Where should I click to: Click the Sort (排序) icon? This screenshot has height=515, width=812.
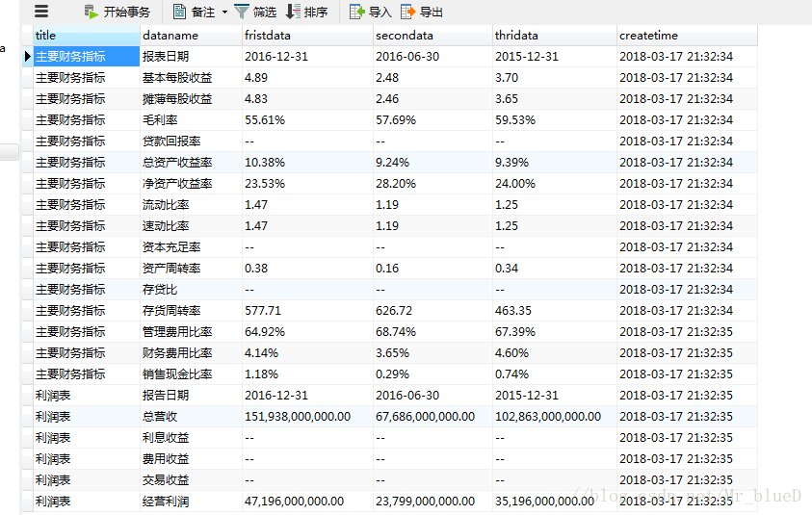point(293,12)
